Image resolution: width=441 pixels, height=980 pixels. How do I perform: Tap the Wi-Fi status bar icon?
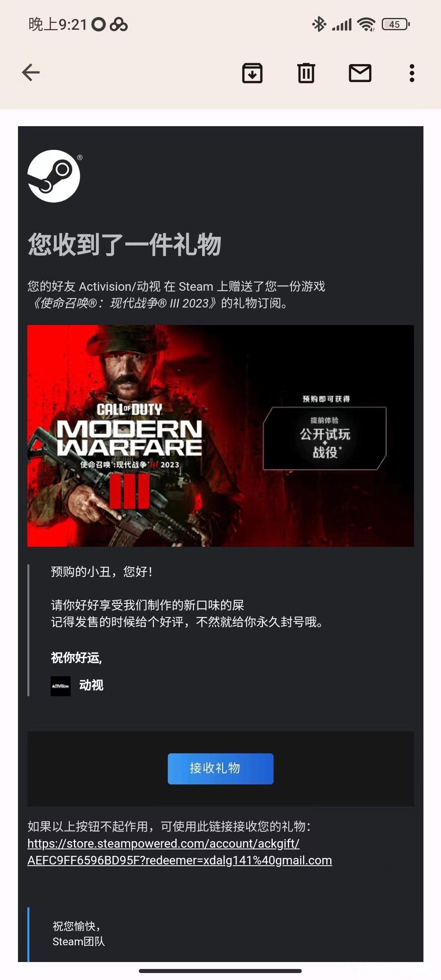366,24
